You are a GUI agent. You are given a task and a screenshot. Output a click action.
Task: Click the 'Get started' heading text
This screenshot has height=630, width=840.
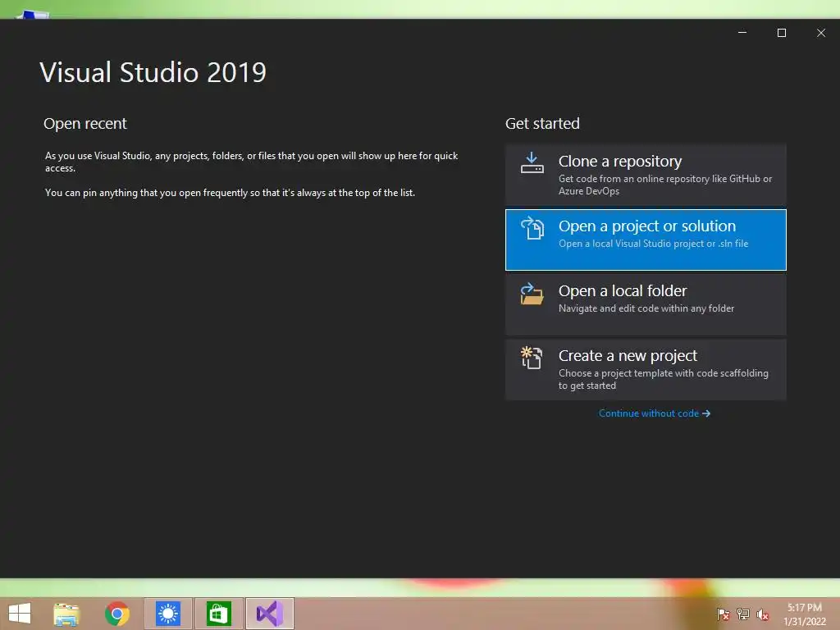[542, 124]
